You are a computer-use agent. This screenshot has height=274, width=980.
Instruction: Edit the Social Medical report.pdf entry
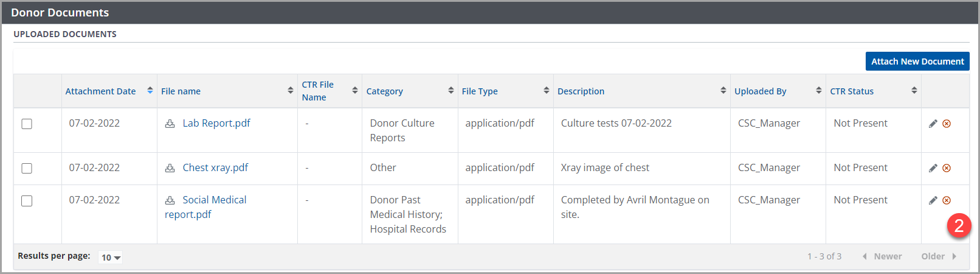(933, 200)
